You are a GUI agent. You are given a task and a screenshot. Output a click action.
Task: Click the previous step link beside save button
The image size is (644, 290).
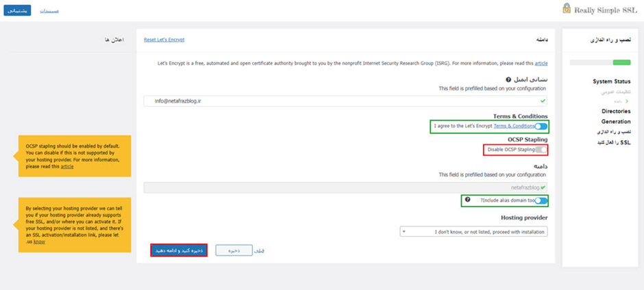click(260, 250)
